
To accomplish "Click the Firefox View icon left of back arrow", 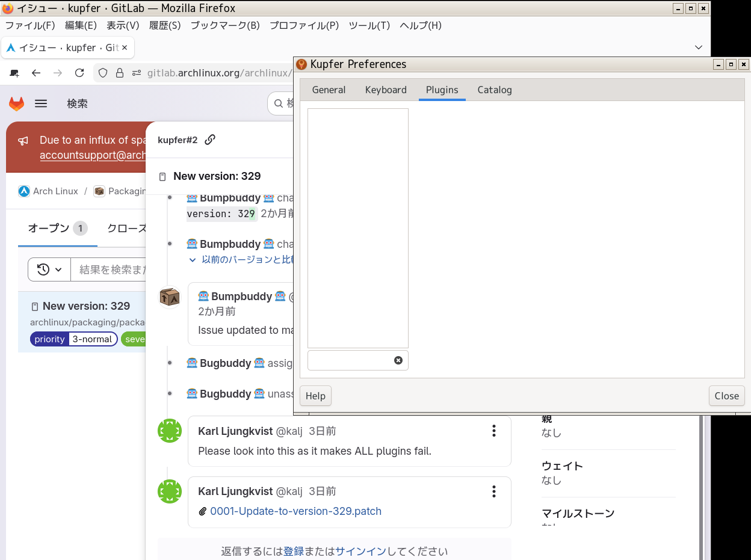I will coord(15,73).
